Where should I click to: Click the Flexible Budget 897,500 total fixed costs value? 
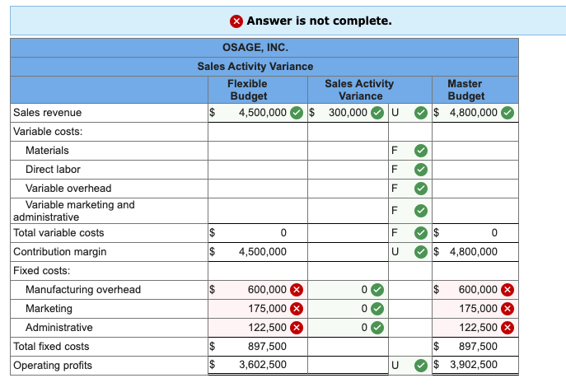267,347
